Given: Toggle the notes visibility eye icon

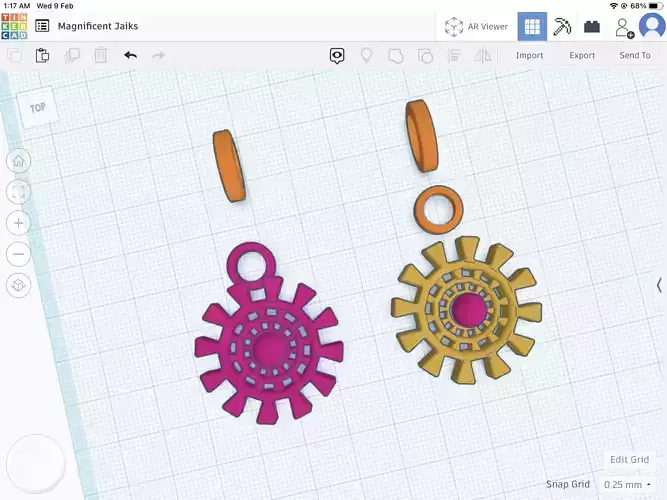Looking at the screenshot, I should point(337,56).
